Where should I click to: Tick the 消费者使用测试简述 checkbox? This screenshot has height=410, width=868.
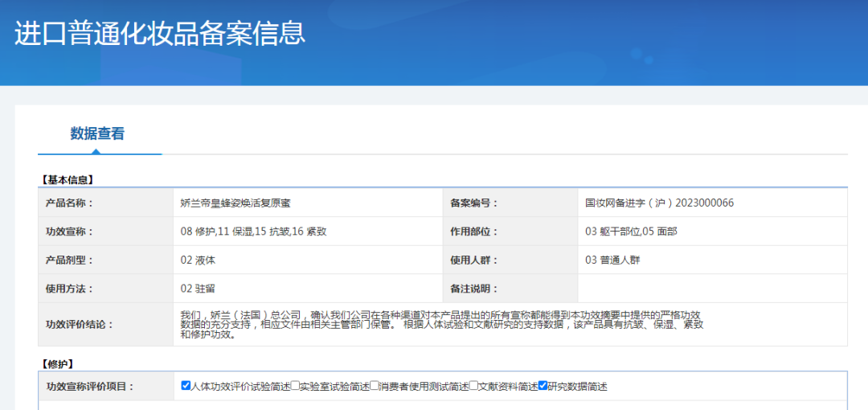[375, 386]
